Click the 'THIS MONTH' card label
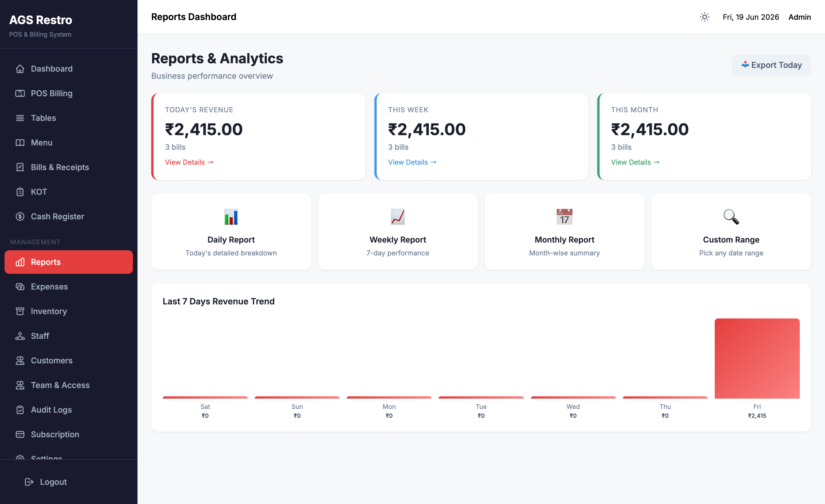Screen dimensions: 825x504 [x=635, y=110]
